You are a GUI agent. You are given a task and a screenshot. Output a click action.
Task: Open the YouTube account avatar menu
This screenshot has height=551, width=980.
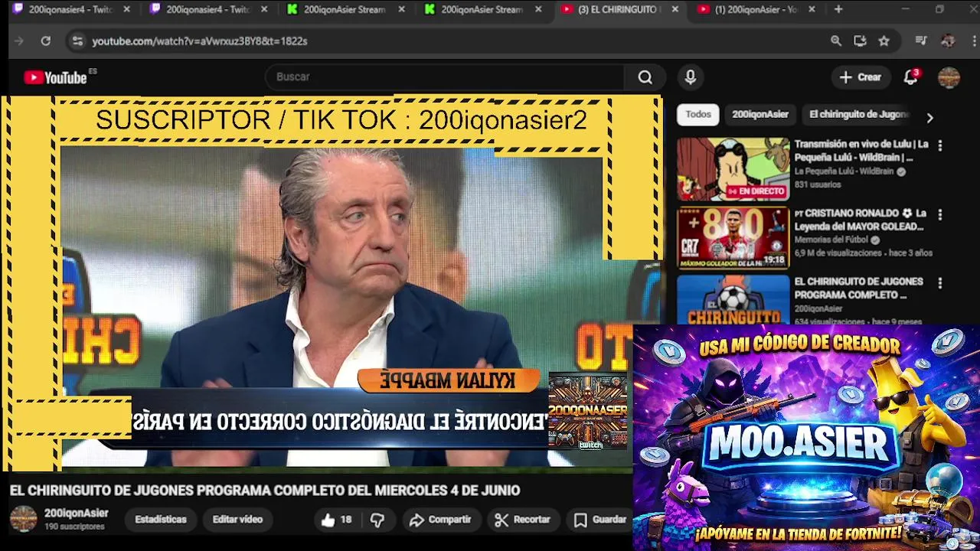tap(949, 77)
